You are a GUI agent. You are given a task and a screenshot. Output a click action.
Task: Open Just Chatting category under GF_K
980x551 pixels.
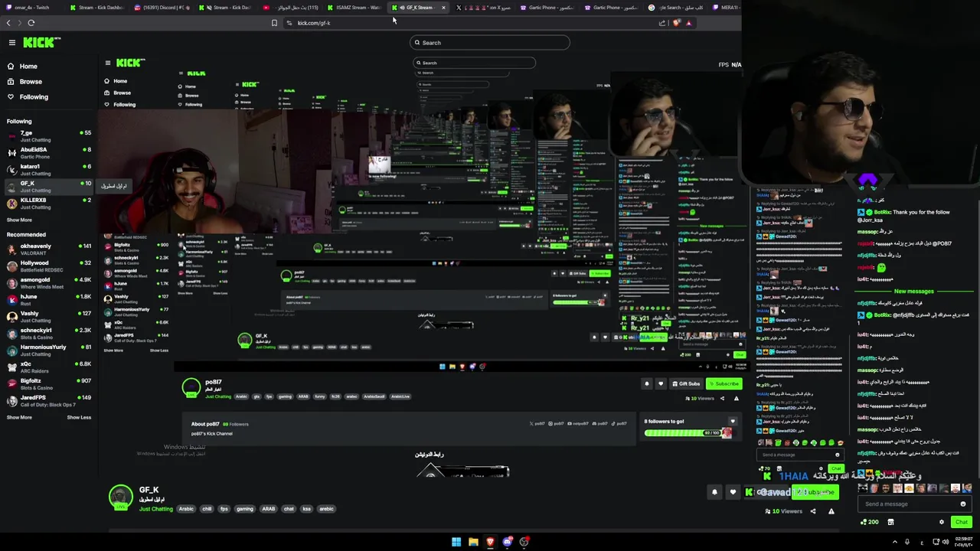click(x=155, y=509)
